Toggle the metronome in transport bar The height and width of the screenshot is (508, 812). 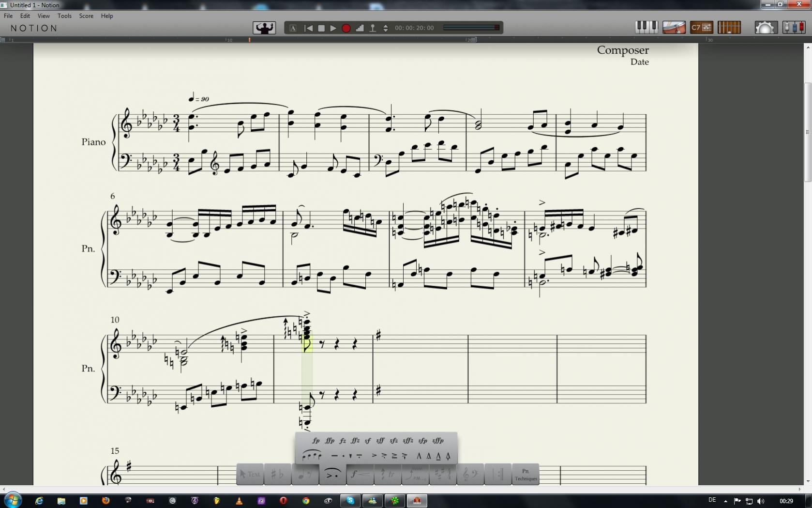click(x=373, y=28)
